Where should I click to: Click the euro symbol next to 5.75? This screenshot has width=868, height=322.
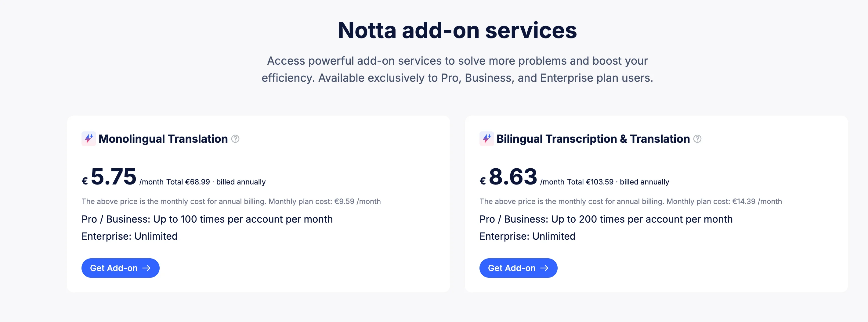coord(85,181)
